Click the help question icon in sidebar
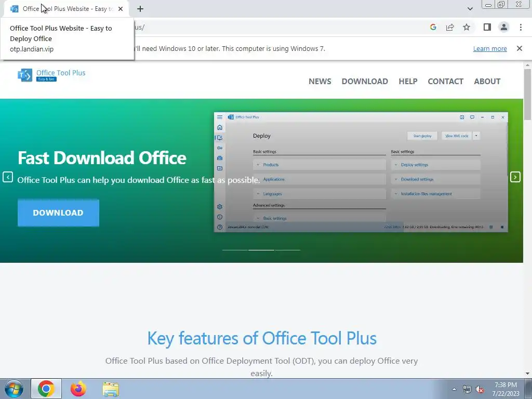This screenshot has height=399, width=532. [x=220, y=227]
